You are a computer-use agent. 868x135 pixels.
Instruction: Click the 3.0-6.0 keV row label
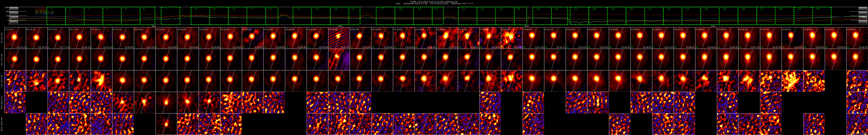(x=2, y=38)
